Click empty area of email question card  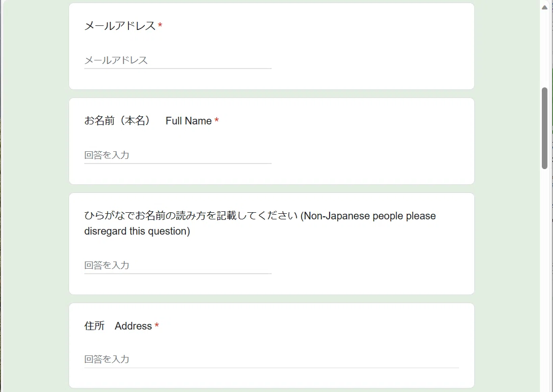[370, 46]
